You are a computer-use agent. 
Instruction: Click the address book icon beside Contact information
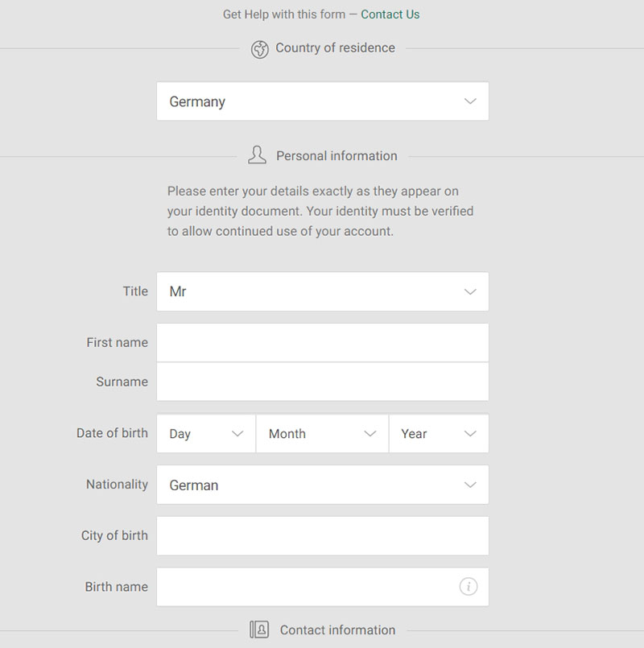pyautogui.click(x=259, y=629)
